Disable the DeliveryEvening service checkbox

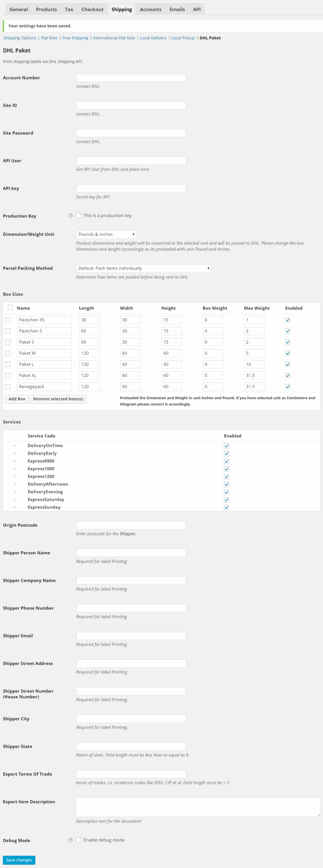pos(227,492)
